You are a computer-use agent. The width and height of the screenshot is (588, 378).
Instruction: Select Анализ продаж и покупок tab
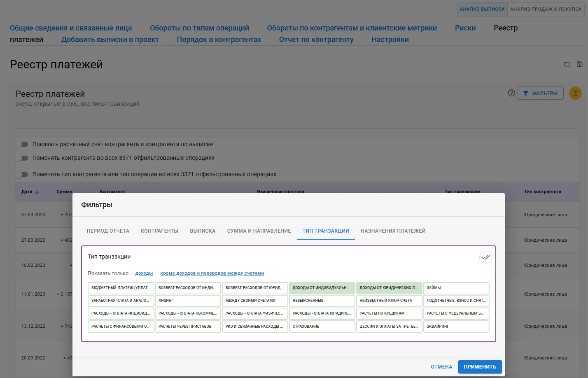pyautogui.click(x=546, y=9)
